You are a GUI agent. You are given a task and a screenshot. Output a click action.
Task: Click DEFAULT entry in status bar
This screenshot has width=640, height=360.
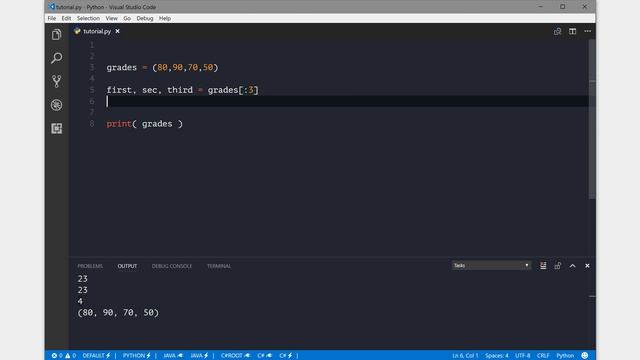97,356
